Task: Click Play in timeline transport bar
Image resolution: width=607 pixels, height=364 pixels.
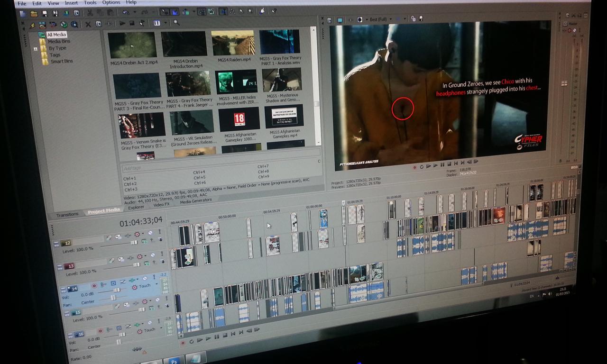Action: 208,338
